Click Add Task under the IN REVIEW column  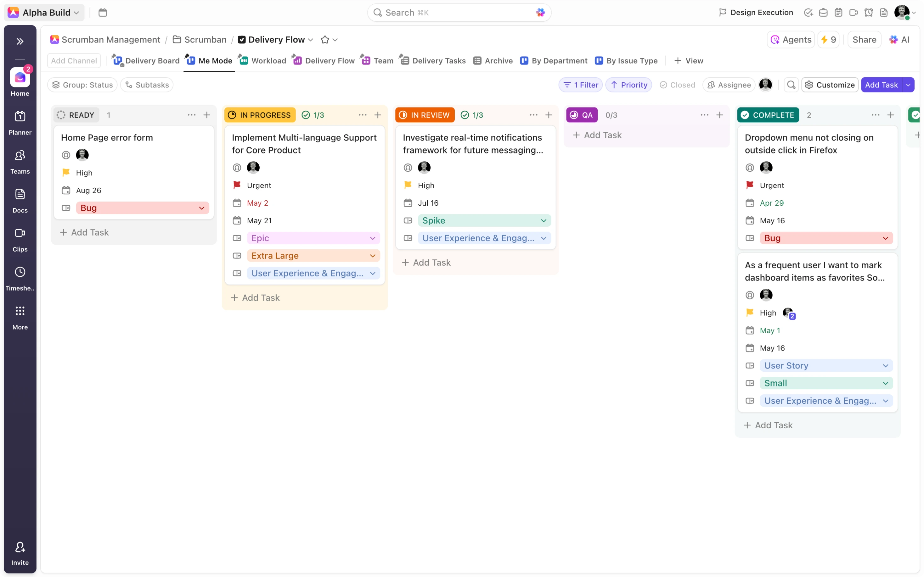426,263
